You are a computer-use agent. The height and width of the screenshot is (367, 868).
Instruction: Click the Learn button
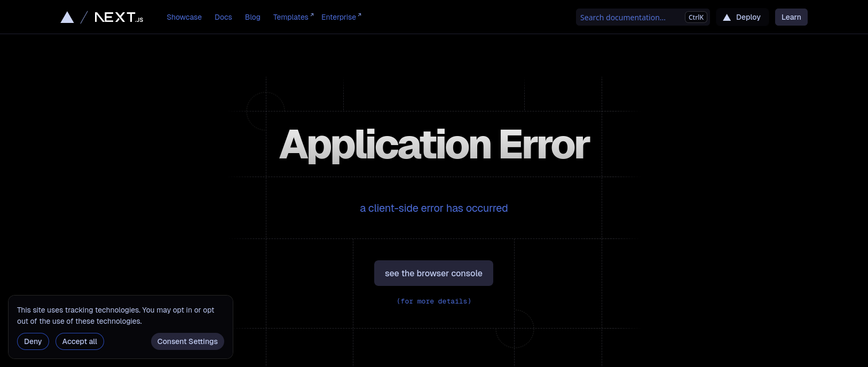click(791, 17)
